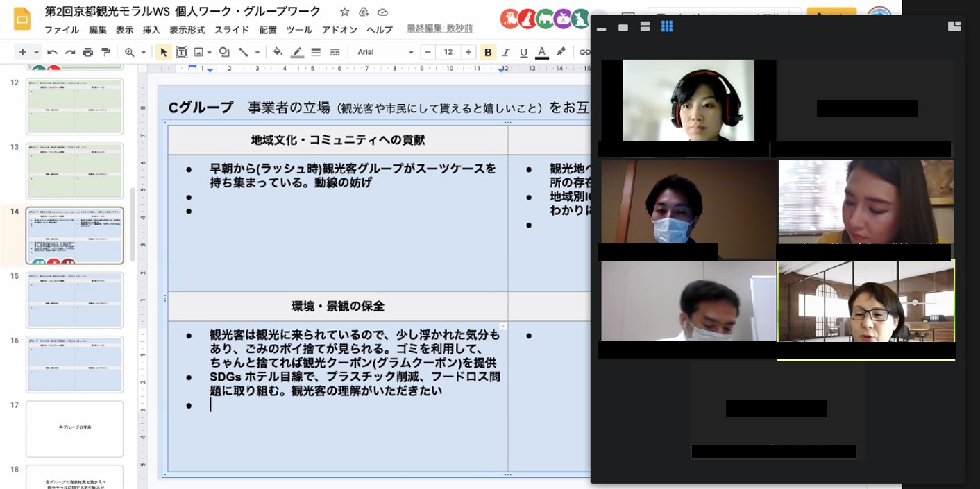Image resolution: width=980 pixels, height=489 pixels.
Task: Select the paint format roller tool
Action: click(105, 52)
